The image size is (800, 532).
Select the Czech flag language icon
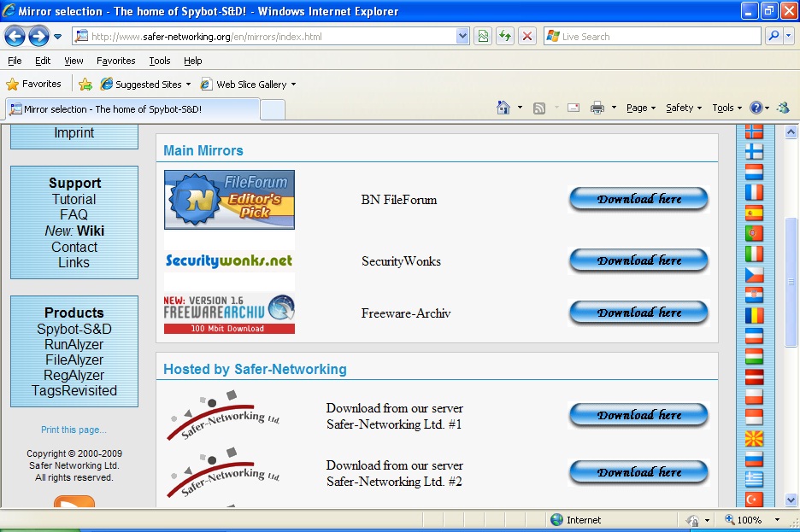pos(754,274)
